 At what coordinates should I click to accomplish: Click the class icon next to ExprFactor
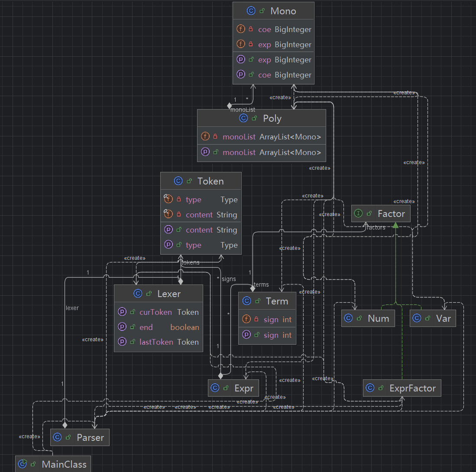tap(370, 388)
